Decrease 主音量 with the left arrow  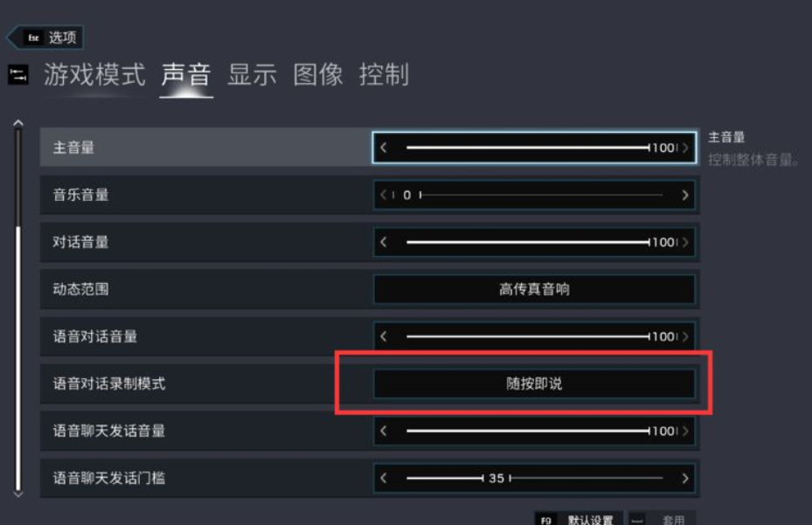click(x=383, y=148)
